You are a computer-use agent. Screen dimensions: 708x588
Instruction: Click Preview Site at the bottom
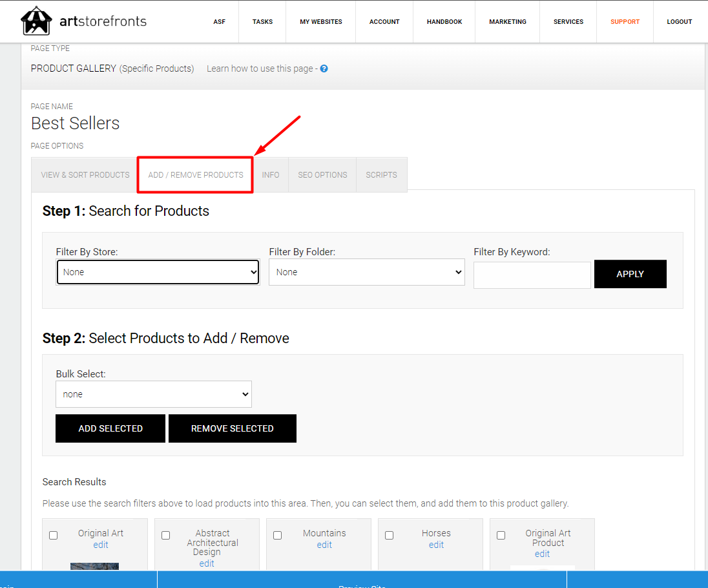[x=362, y=584]
